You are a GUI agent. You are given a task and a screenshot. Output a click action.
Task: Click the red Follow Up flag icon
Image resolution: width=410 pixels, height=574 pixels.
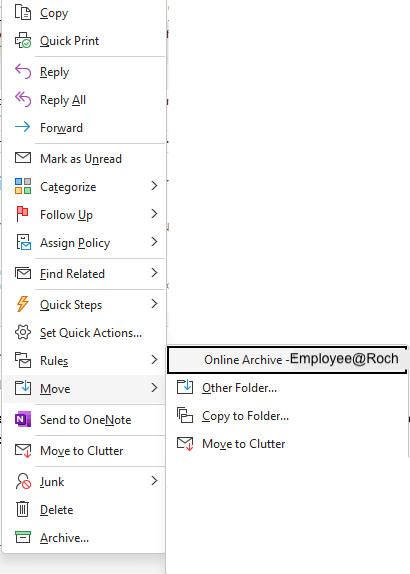click(x=22, y=214)
